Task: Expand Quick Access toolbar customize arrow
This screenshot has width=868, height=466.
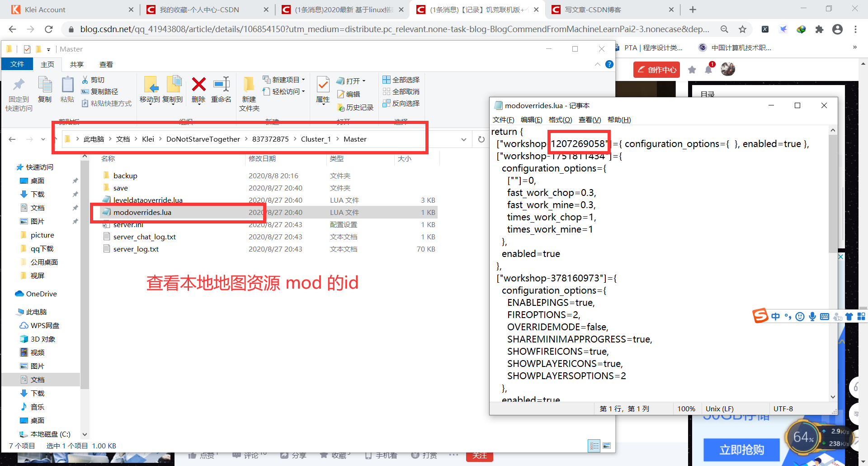Action: click(48, 49)
